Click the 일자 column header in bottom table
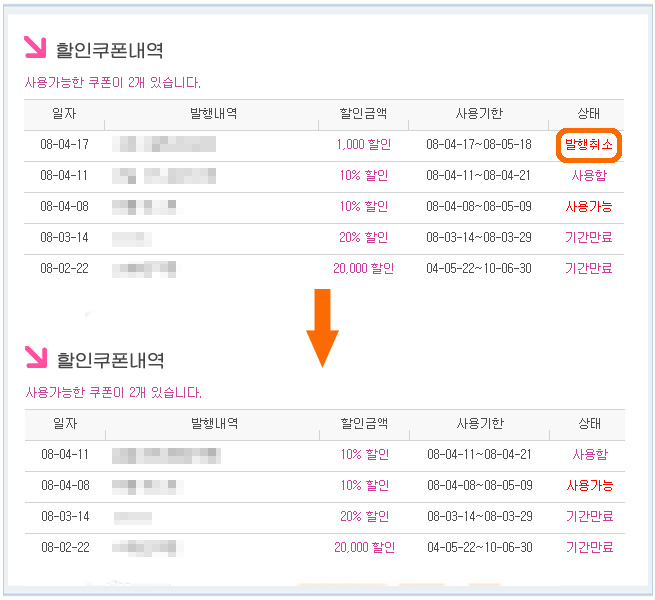Screen dimensions: 655x600 coord(65,424)
